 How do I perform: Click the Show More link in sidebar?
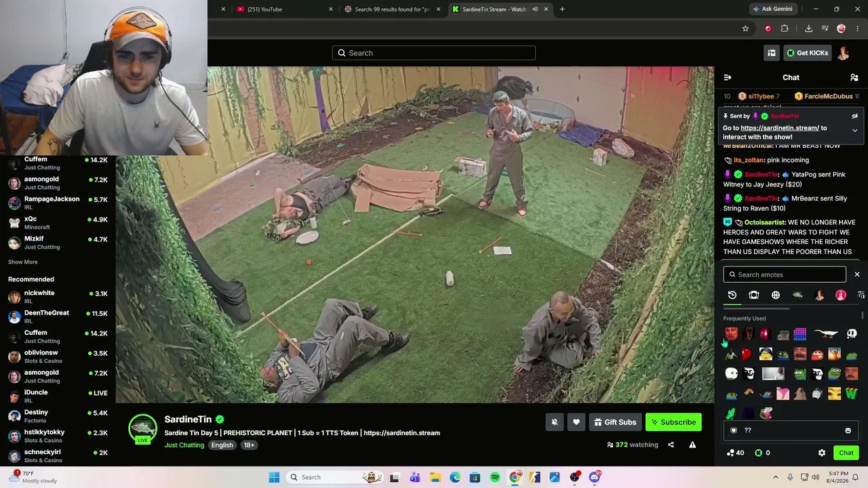pyautogui.click(x=23, y=262)
